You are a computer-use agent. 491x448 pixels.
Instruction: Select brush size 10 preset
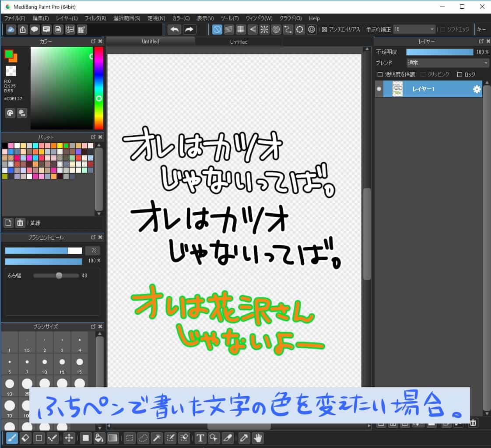coord(45,365)
